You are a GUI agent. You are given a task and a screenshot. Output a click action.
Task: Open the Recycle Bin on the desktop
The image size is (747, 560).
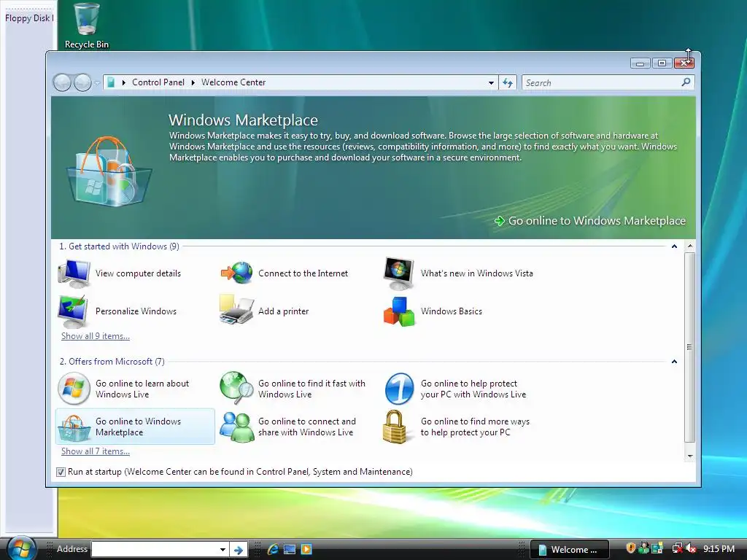[87, 26]
